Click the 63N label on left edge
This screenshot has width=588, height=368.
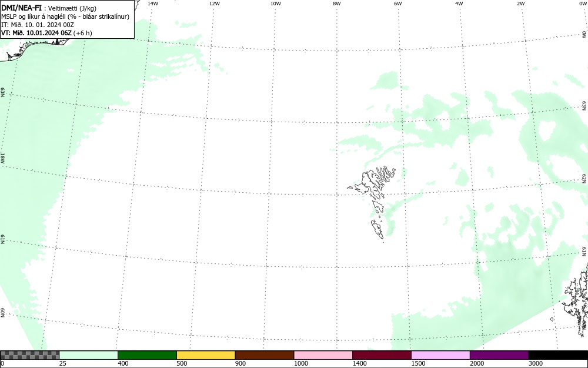pyautogui.click(x=2, y=92)
